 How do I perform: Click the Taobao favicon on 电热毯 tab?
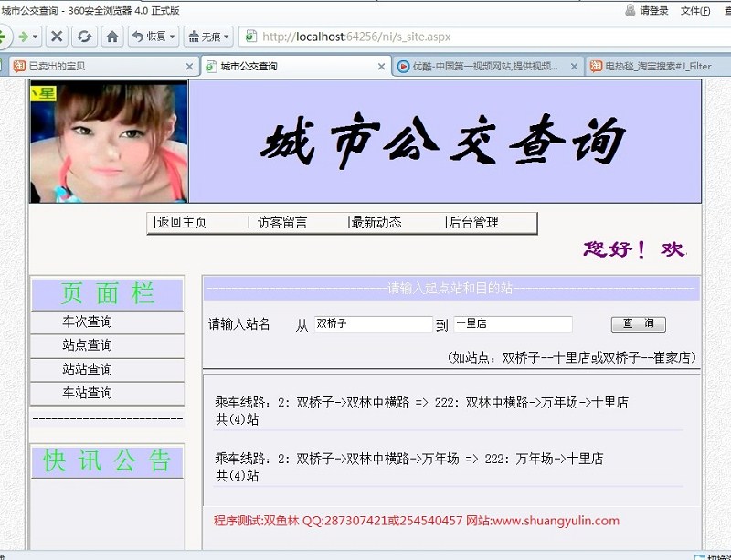pyautogui.click(x=596, y=66)
